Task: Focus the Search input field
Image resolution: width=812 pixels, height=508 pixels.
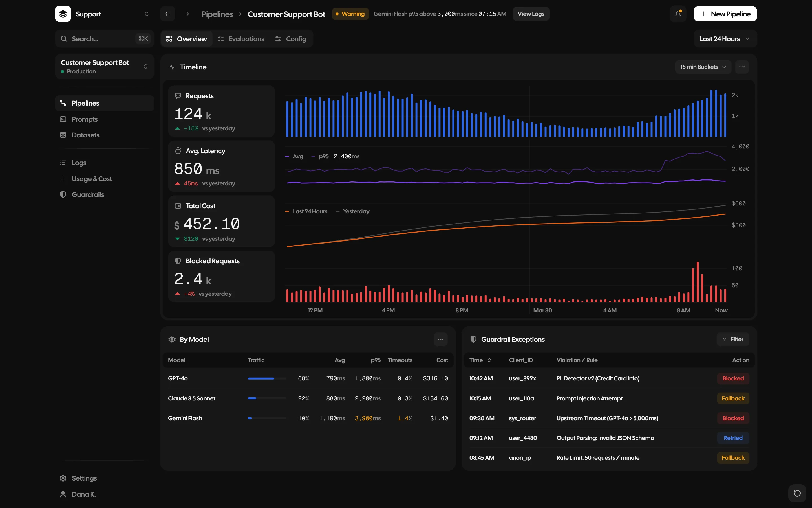Action: coord(105,39)
